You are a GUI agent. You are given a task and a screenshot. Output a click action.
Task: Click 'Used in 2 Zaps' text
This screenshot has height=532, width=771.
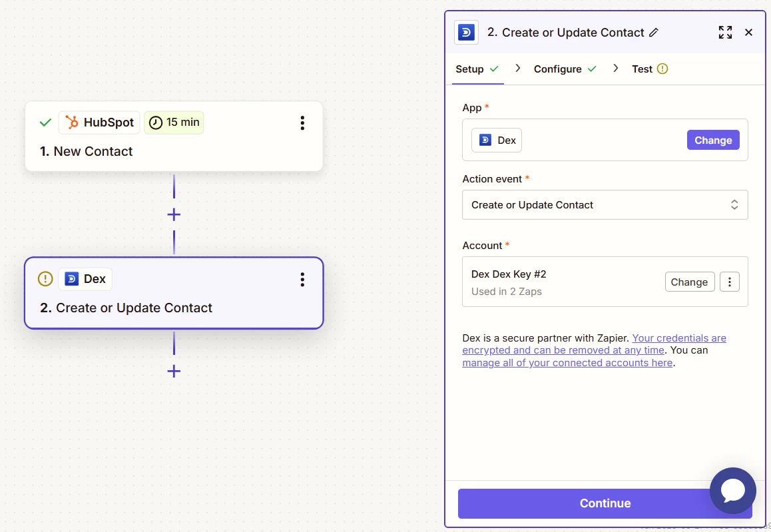(507, 292)
